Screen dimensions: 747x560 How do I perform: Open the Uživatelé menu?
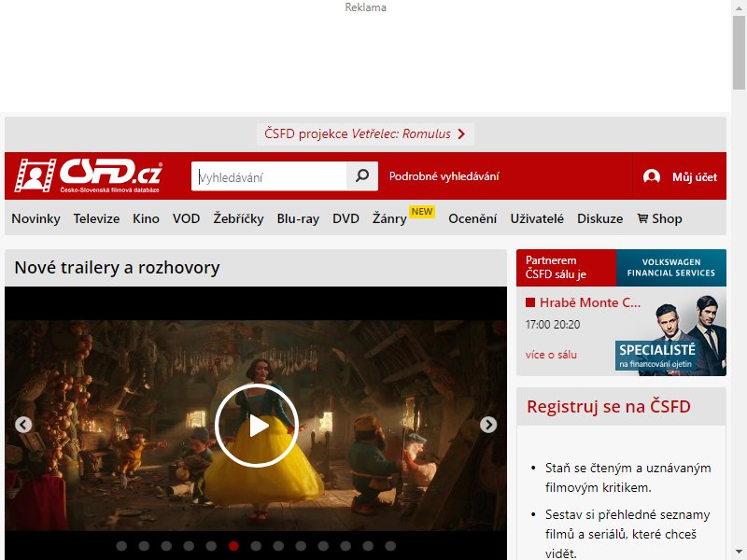(x=537, y=218)
